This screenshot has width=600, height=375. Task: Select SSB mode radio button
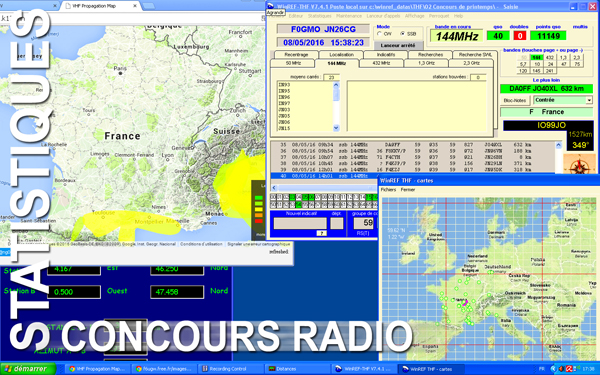(403, 34)
